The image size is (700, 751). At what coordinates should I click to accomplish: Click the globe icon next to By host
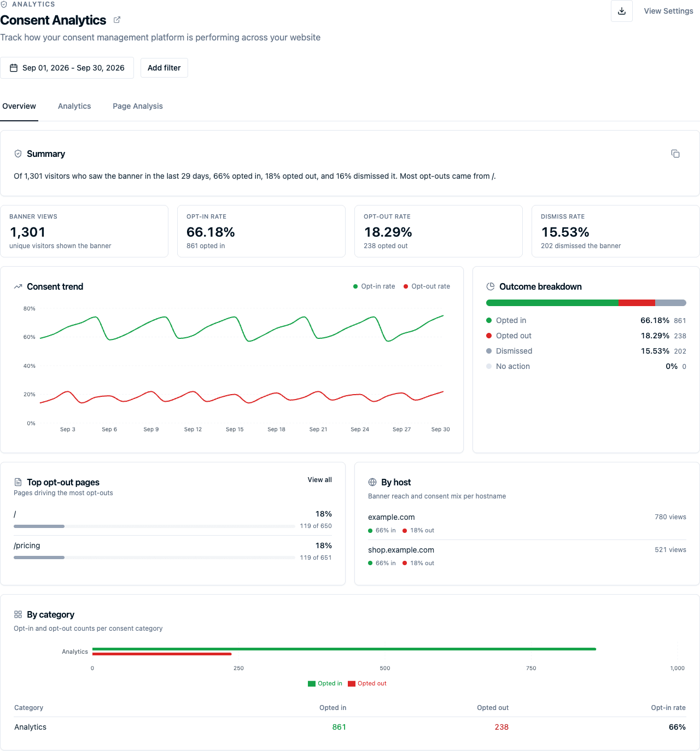[x=372, y=482]
